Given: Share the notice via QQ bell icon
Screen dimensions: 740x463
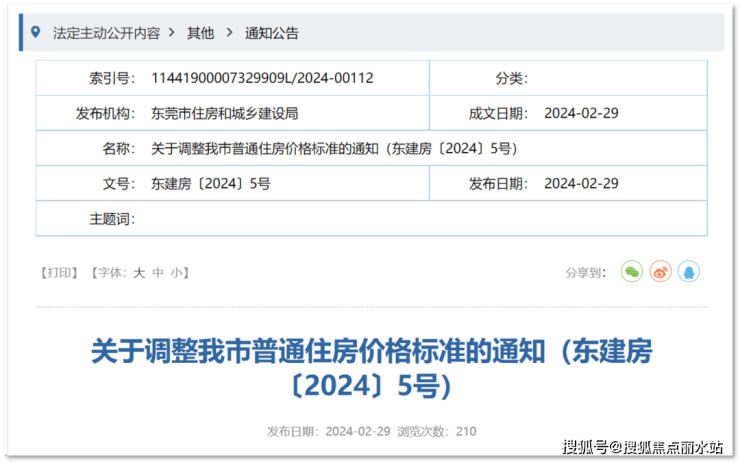Looking at the screenshot, I should coord(688,271).
